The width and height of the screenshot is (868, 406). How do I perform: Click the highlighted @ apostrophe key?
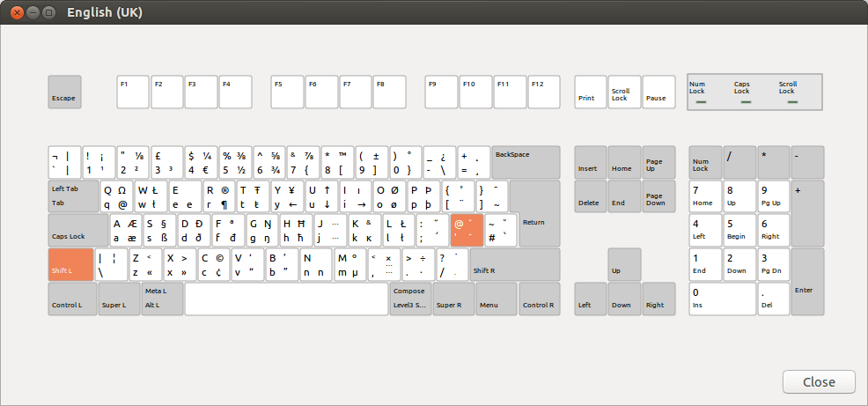[467, 231]
